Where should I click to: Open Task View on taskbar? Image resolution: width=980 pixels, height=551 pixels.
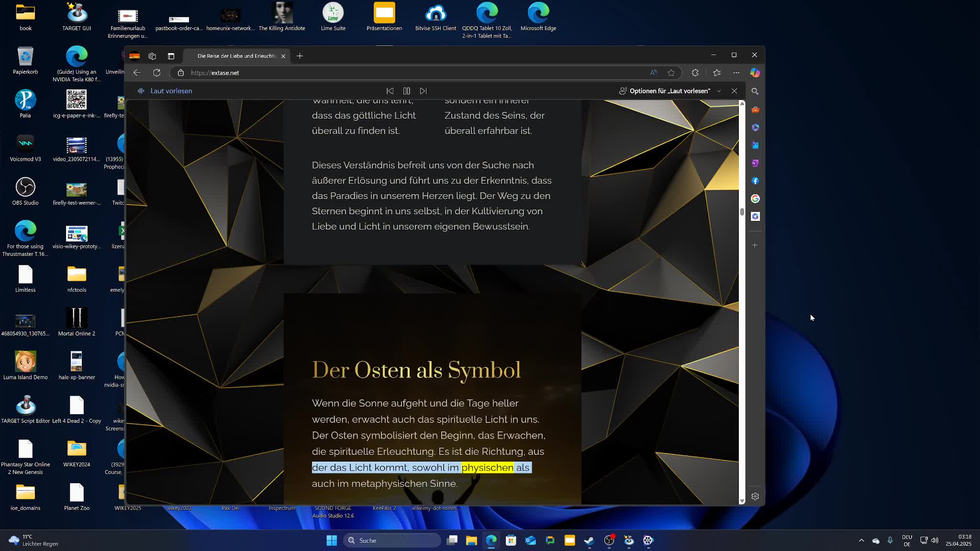(x=452, y=540)
